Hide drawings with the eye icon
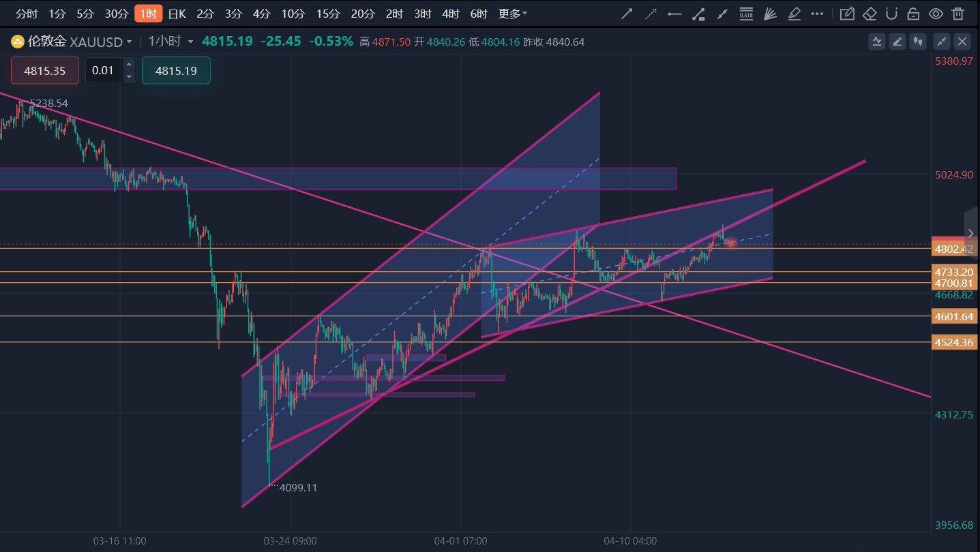 [x=936, y=14]
